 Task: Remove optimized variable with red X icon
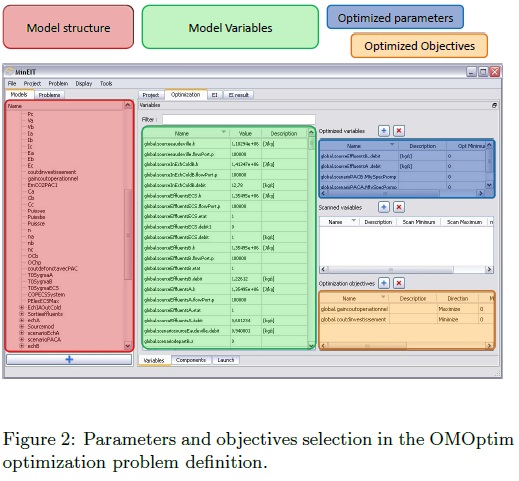click(x=399, y=131)
